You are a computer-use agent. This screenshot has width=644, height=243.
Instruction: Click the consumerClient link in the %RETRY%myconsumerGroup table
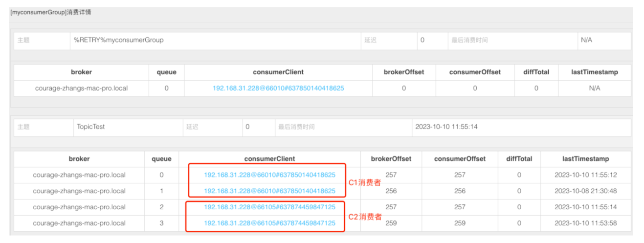coord(278,88)
